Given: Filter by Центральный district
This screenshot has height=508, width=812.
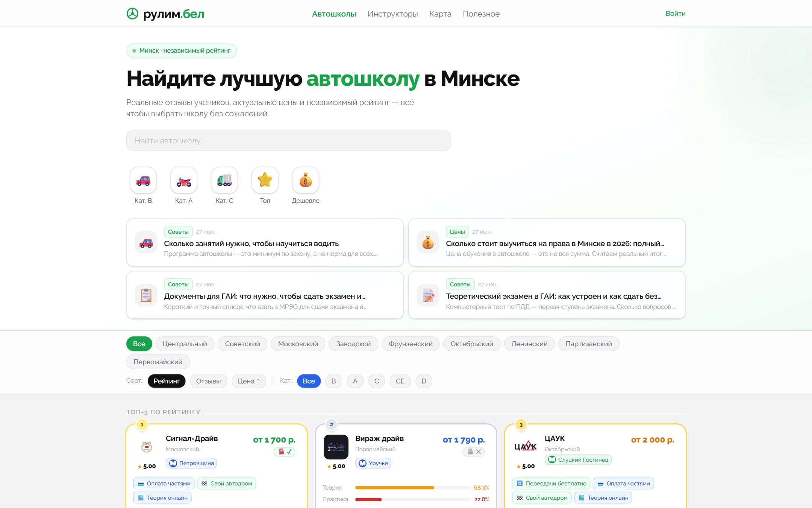Looking at the screenshot, I should 185,344.
